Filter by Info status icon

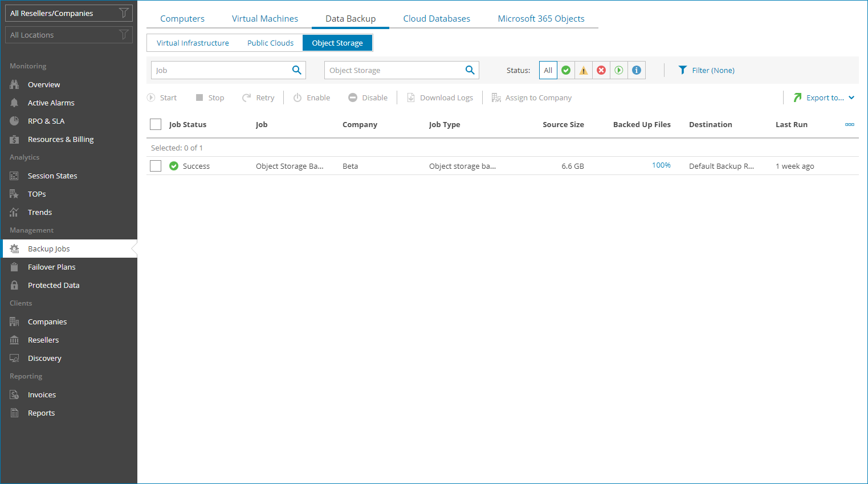pyautogui.click(x=637, y=70)
